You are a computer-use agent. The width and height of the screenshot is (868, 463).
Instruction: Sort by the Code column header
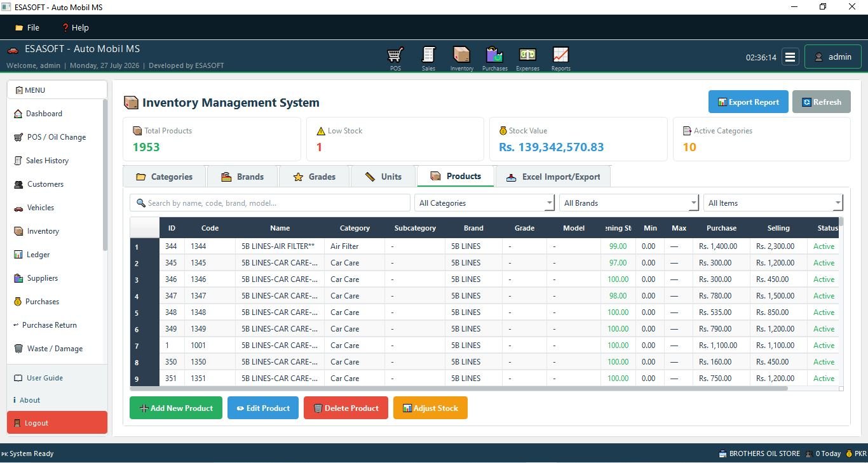click(210, 228)
